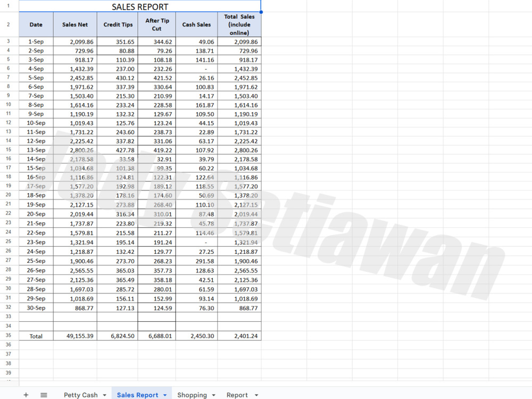Image resolution: width=532 pixels, height=399 pixels.
Task: Select the Credit Tips total 6,824.50
Action: click(x=118, y=336)
